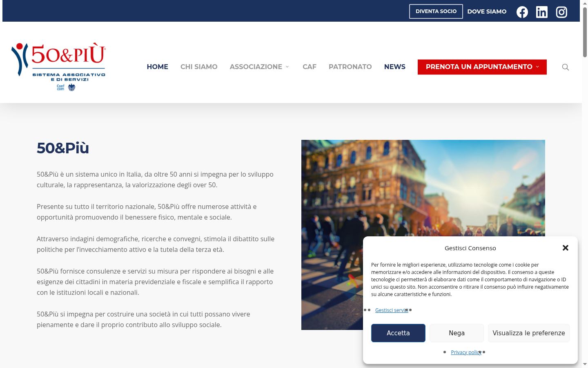Expand the Prenota un appuntamento dropdown arrow
The height and width of the screenshot is (368, 588).
coord(537,67)
